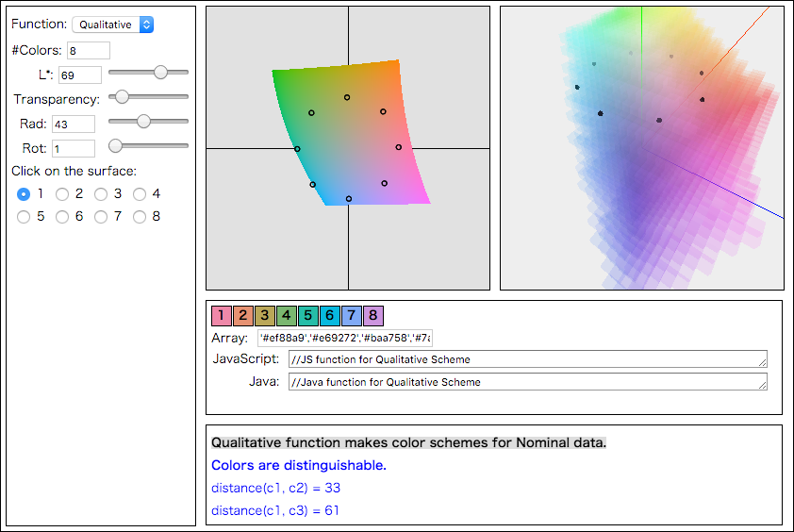
Task: Click the Java function text area
Action: coord(528,382)
